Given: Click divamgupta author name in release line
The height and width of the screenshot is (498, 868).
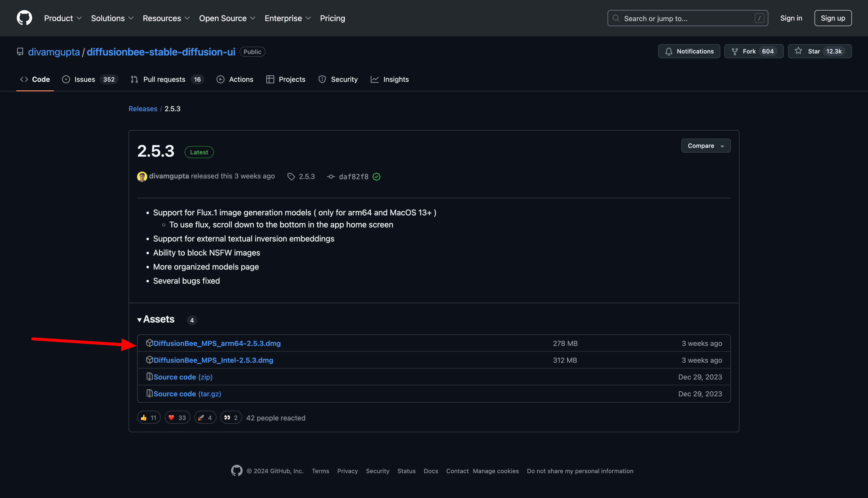Looking at the screenshot, I should (169, 176).
